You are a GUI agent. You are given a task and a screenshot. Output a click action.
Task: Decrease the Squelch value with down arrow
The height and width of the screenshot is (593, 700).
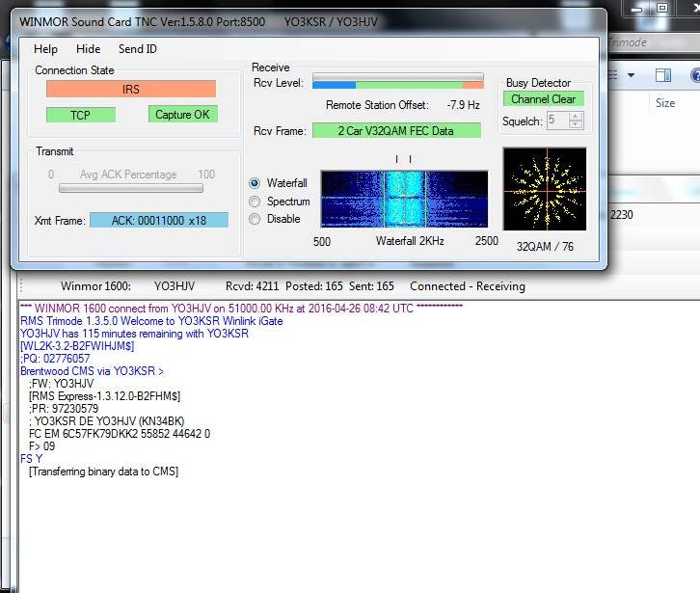click(576, 124)
